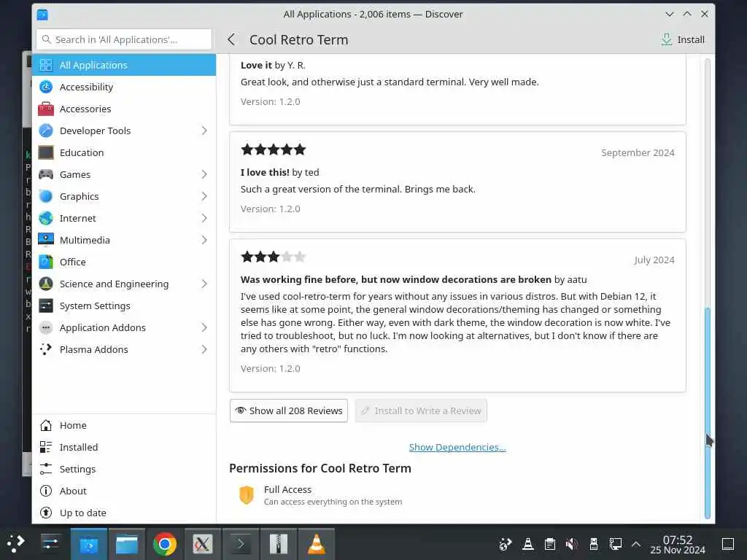Click the three-star rating of aatu's review
The height and width of the screenshot is (560, 747).
tap(274, 257)
